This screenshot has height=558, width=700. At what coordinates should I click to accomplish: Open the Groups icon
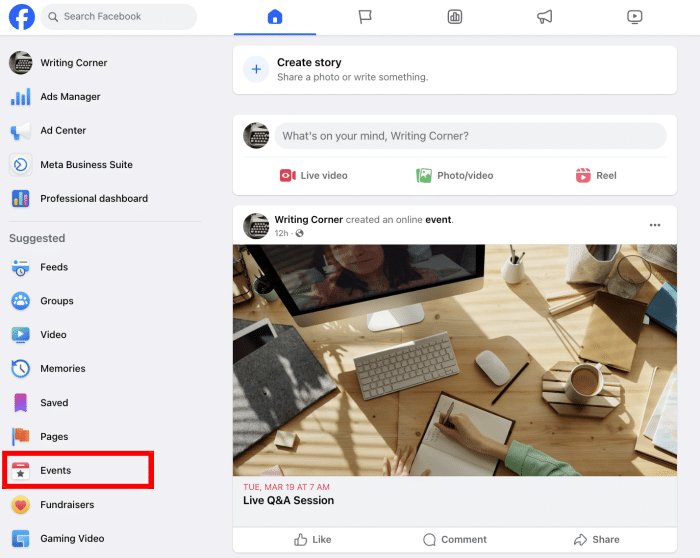(x=21, y=301)
